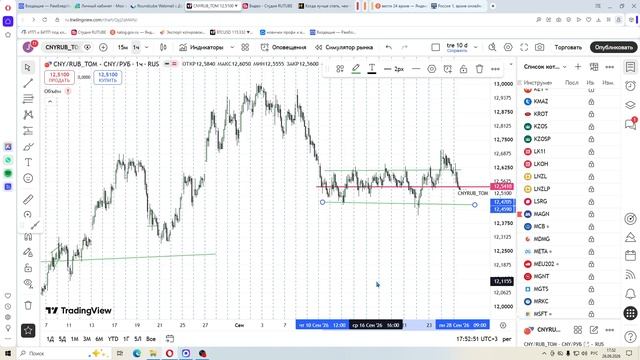The height and width of the screenshot is (360, 640).
Task: Select the trend line drawing tool
Action: (x=28, y=83)
